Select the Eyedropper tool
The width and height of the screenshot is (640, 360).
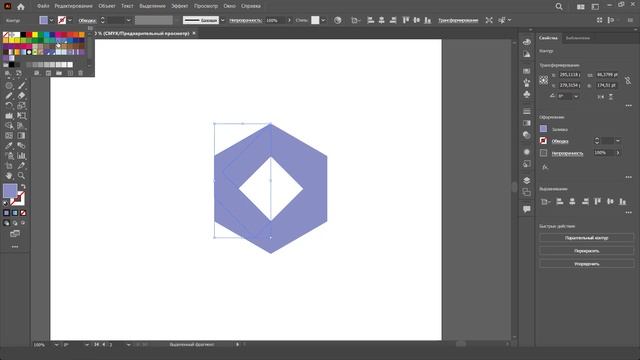9,146
